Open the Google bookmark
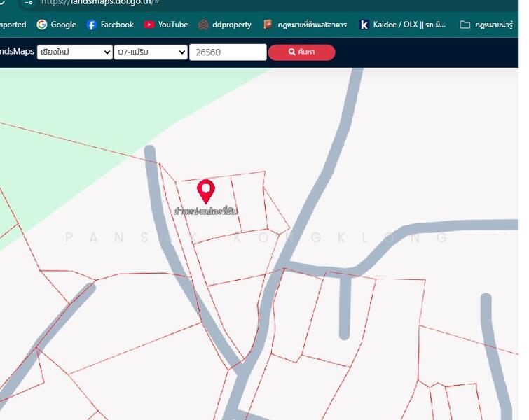529x420 pixels. coord(56,24)
